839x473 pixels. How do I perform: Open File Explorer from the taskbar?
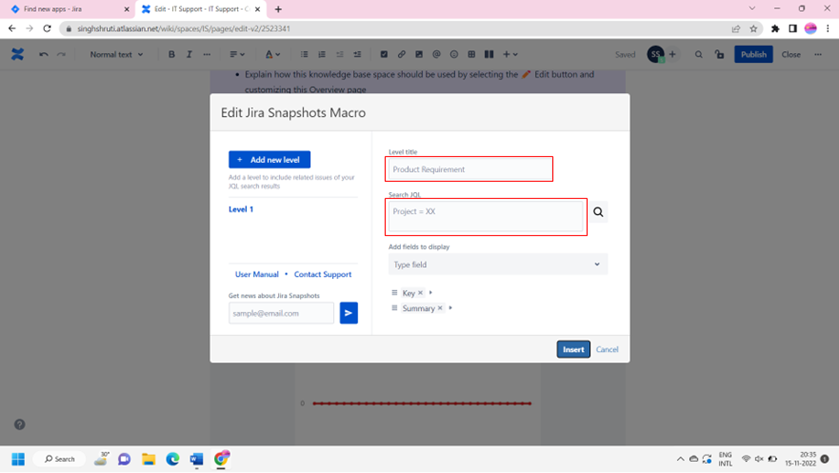coord(148,459)
